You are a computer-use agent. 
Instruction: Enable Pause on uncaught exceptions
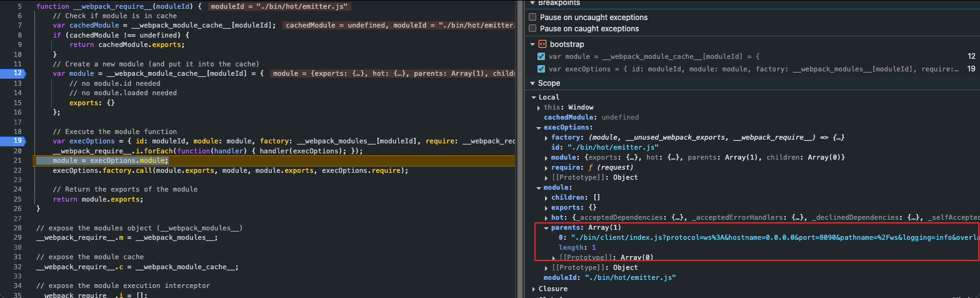pyautogui.click(x=532, y=18)
